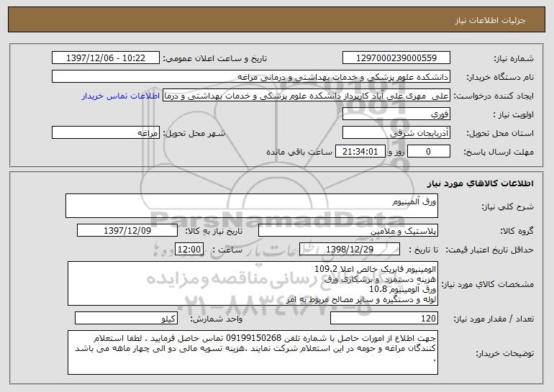Screen dimensions: 554x392
Task: Click the label تا تاریخ
Action: pyautogui.click(x=423, y=250)
